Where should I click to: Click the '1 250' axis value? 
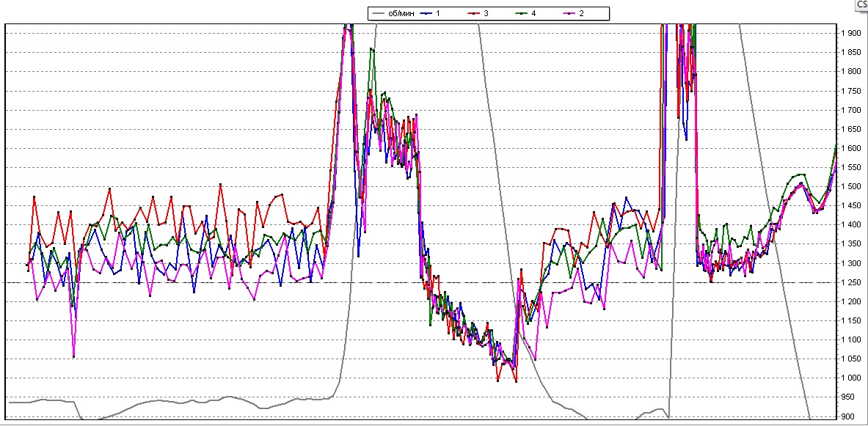coord(850,282)
